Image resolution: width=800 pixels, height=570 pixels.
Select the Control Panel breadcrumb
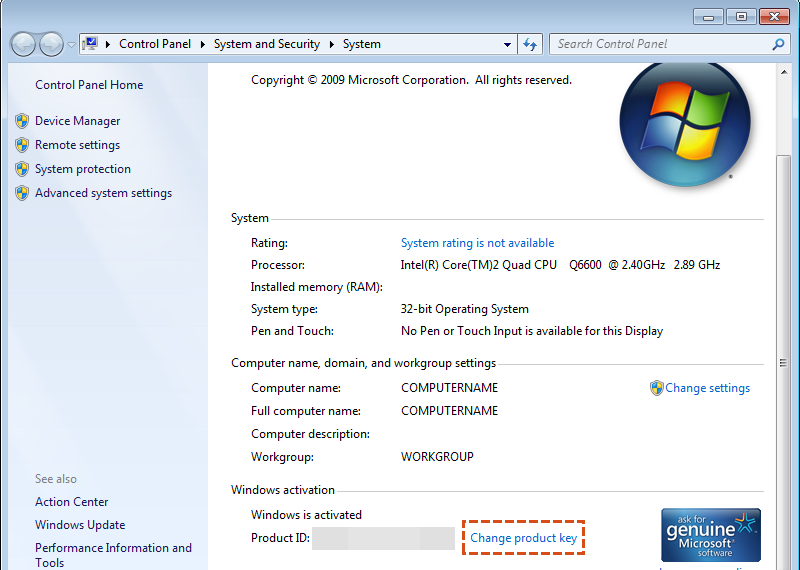(155, 44)
